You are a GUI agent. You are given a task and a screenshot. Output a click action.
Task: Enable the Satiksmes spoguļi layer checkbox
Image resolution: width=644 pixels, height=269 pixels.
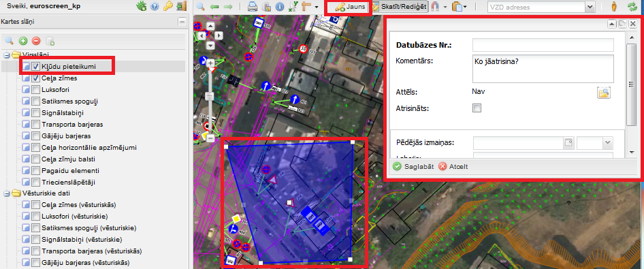35,101
